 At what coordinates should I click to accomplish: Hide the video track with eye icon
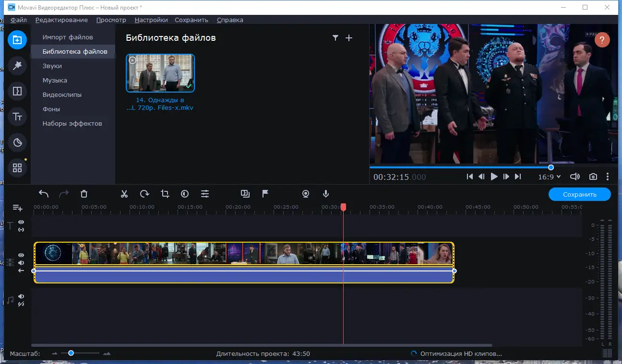coord(21,255)
